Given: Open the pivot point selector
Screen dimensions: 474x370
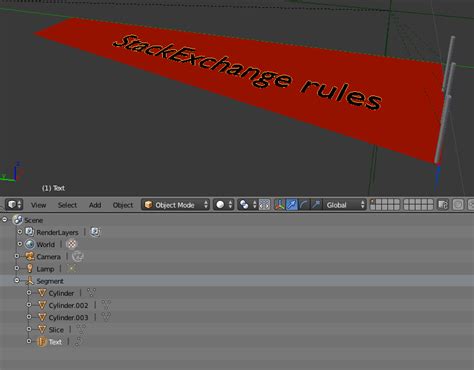Looking at the screenshot, I should tap(248, 205).
